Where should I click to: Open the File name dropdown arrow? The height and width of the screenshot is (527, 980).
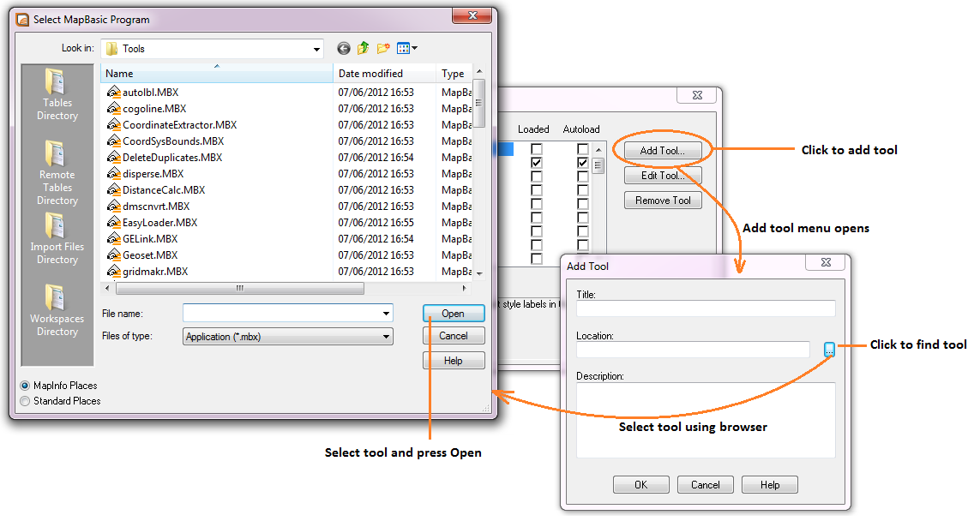386,314
